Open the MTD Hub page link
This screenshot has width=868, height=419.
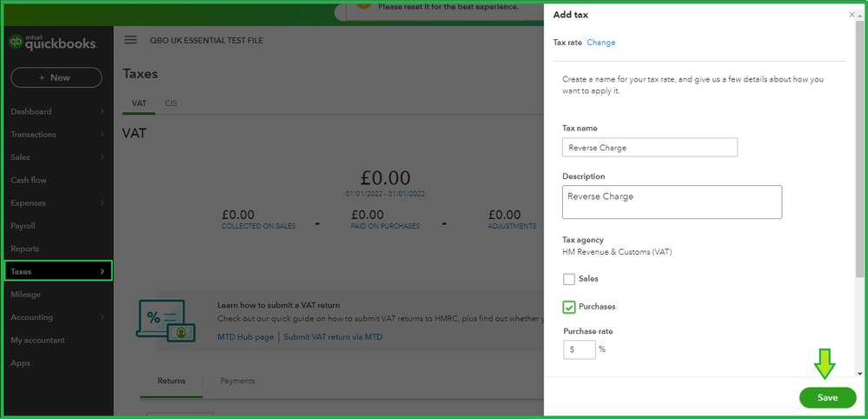coord(245,337)
